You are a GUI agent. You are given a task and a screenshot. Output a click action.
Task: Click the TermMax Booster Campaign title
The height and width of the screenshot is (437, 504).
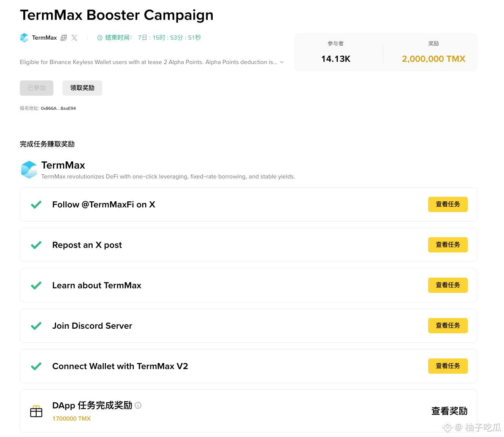pyautogui.click(x=117, y=15)
